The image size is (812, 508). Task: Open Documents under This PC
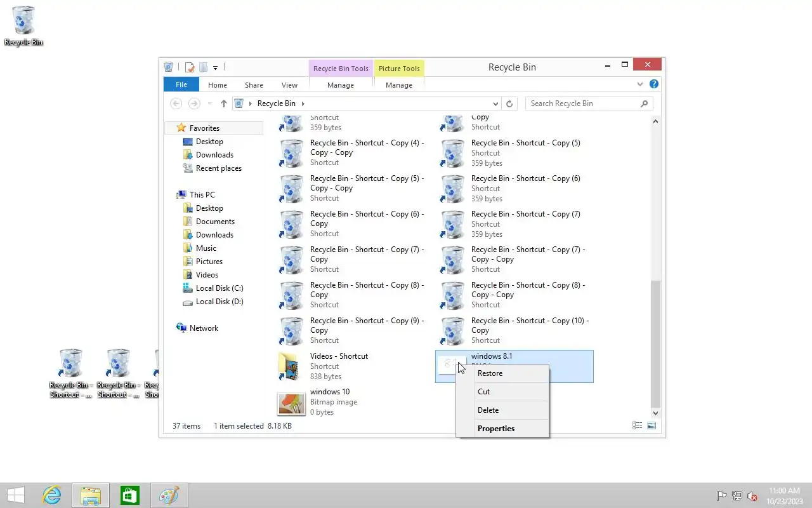(215, 222)
